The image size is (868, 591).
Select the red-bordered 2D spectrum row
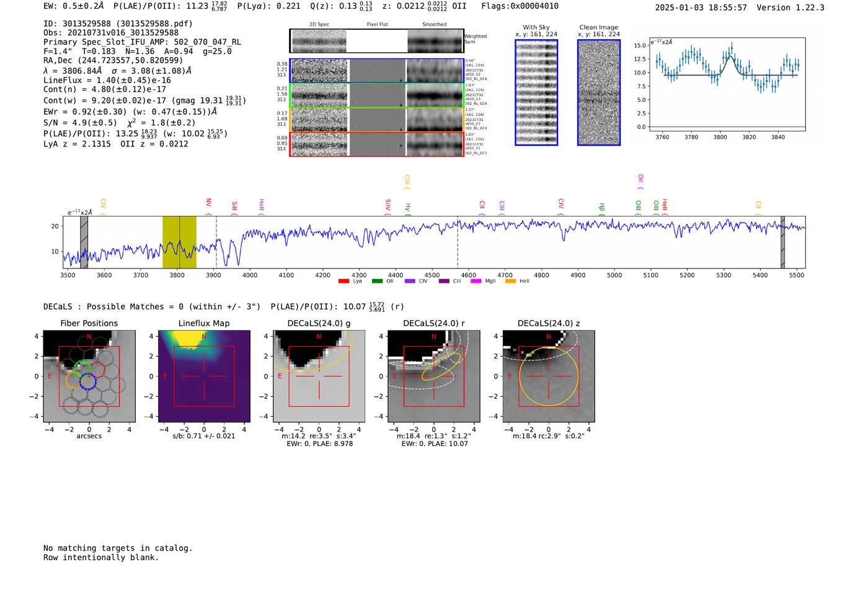pos(377,144)
